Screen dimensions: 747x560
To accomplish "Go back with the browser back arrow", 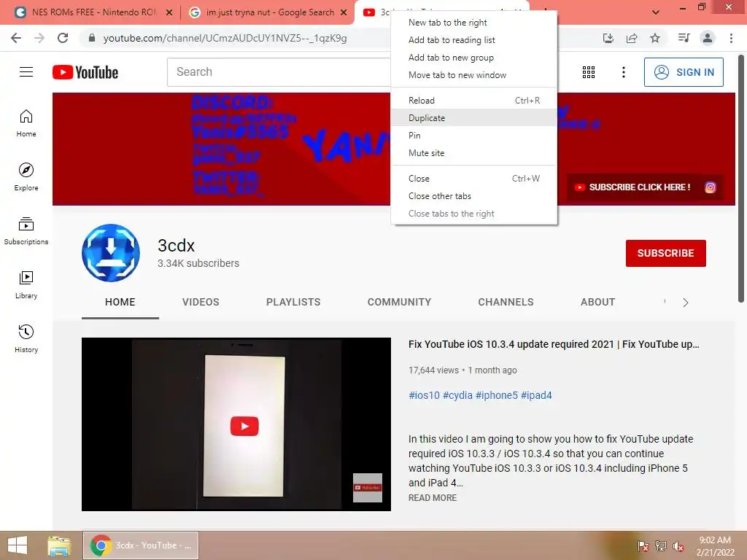I will coord(16,38).
